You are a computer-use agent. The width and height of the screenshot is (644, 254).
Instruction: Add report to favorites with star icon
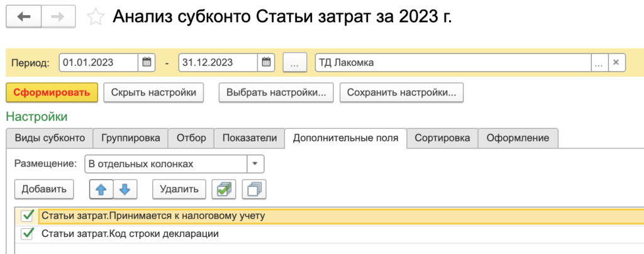[96, 17]
